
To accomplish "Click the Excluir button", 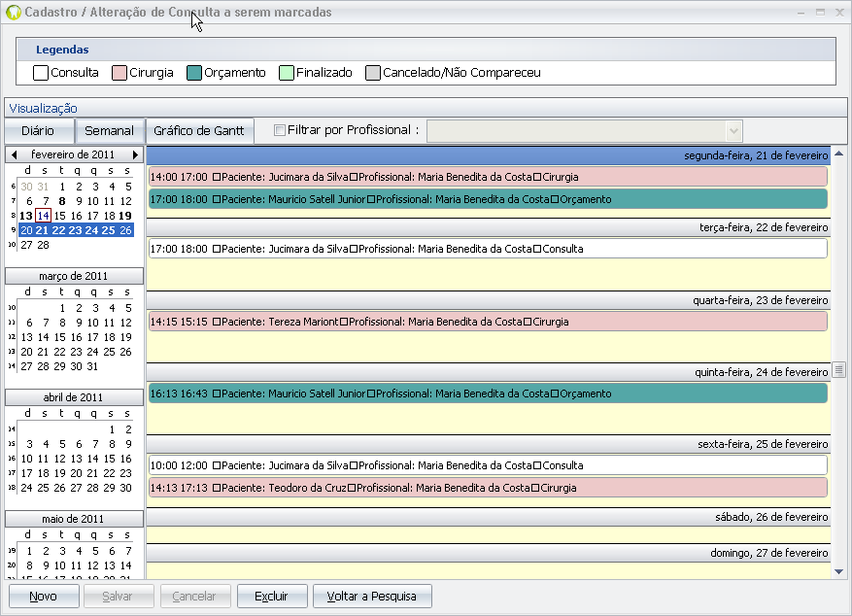I will (x=272, y=597).
